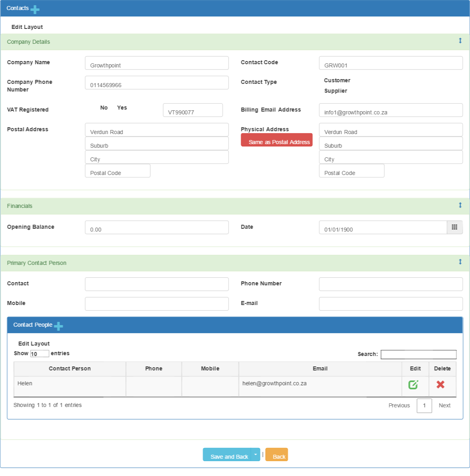
Task: Choose Yes for VAT Registered
Action: tap(122, 108)
